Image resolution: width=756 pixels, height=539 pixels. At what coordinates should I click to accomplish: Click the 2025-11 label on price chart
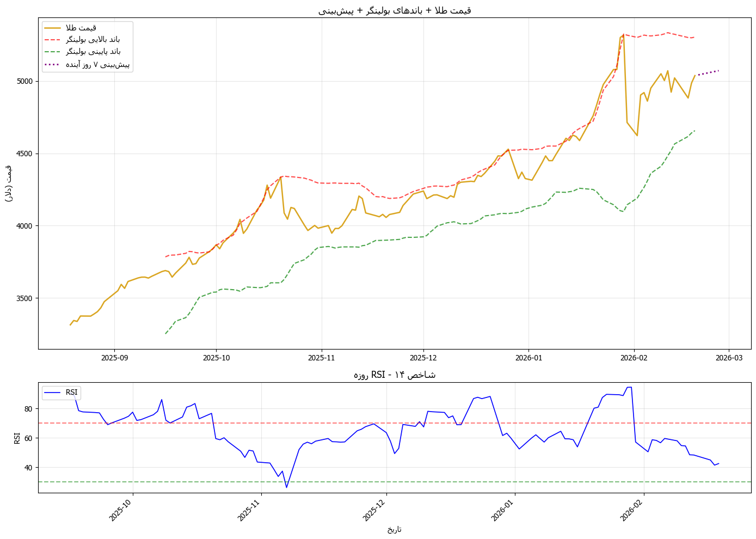pyautogui.click(x=322, y=358)
